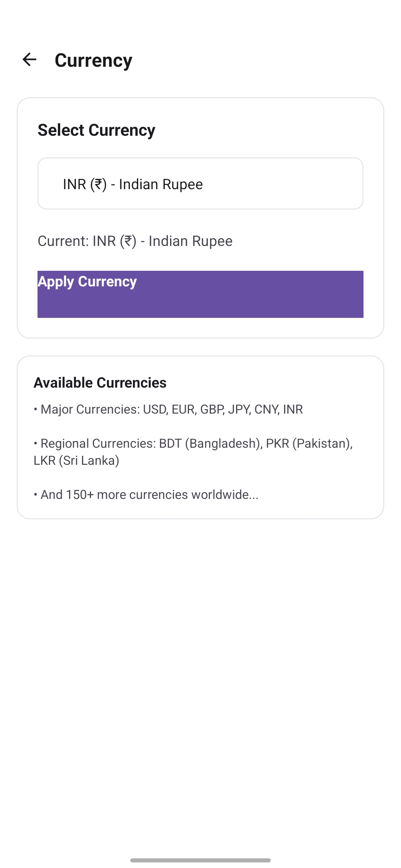Tap the Currency screen title
This screenshot has height=868, width=401.
(x=93, y=60)
